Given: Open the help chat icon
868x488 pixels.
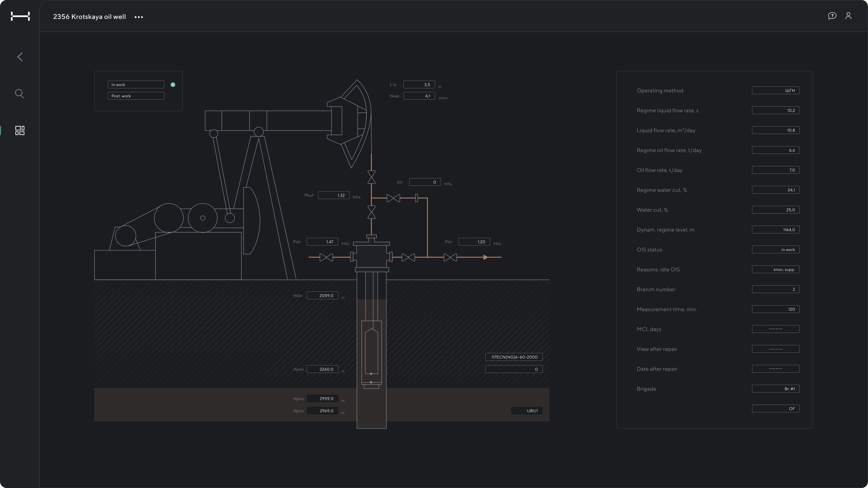Looking at the screenshot, I should click(x=832, y=16).
